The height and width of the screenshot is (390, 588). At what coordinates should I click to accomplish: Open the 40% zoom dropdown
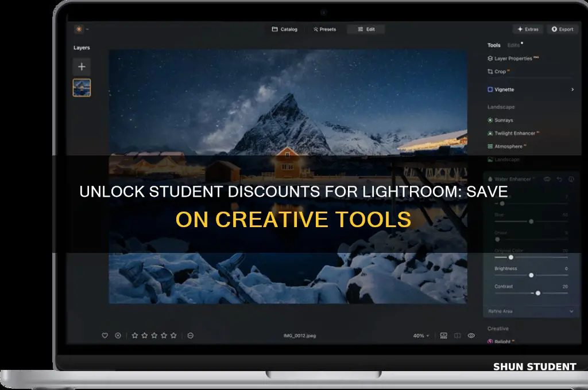pyautogui.click(x=421, y=336)
